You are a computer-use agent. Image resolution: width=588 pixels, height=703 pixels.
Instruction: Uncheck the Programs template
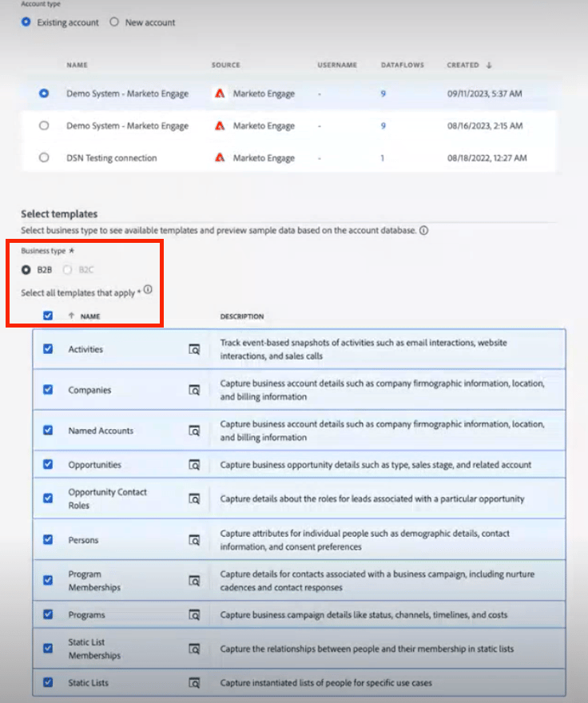coord(48,614)
